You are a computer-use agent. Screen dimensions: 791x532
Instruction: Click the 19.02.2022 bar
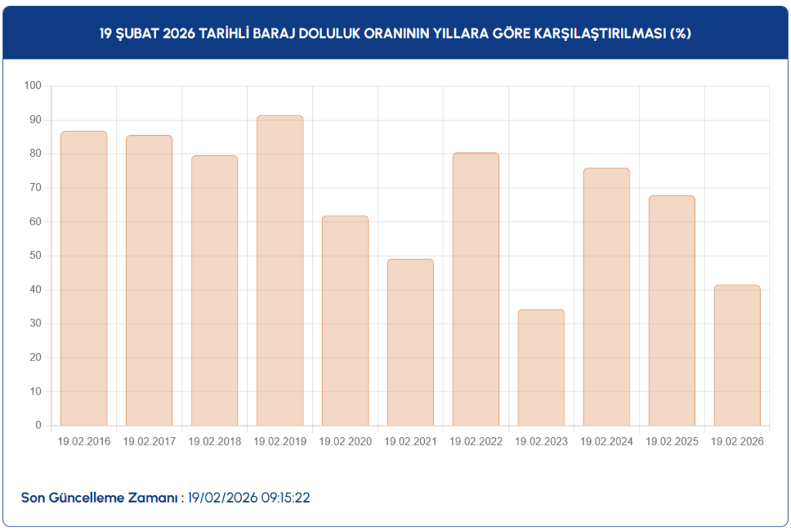(475, 290)
